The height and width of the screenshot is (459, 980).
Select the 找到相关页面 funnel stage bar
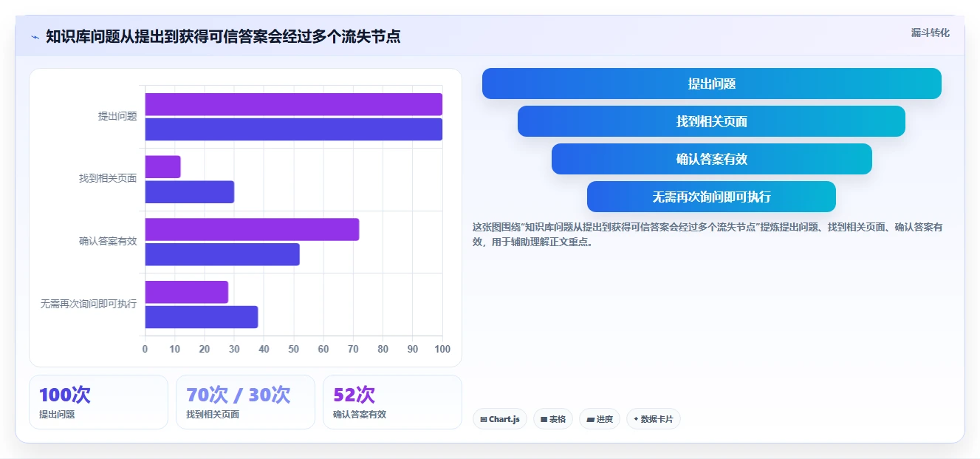(711, 121)
